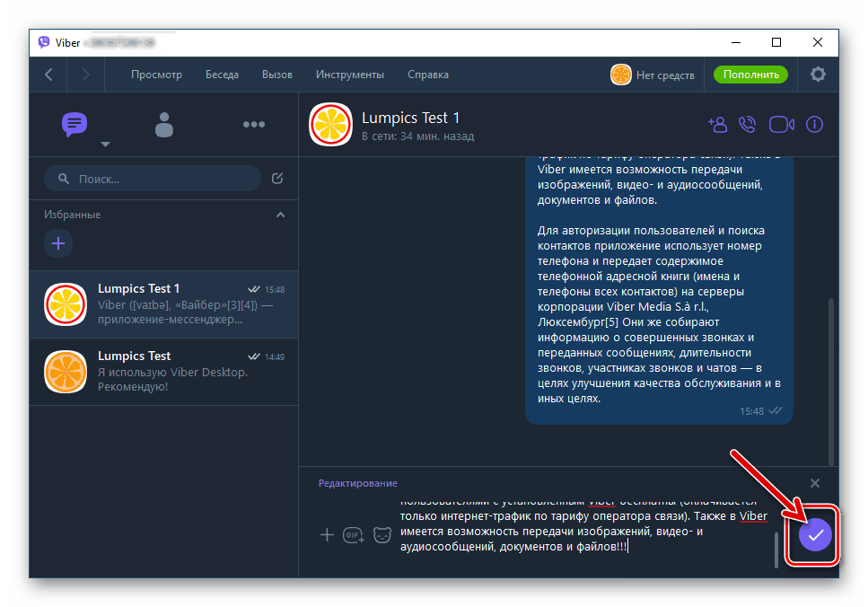This screenshot has height=607, width=868.
Task: Go back with the left arrow
Action: pos(48,75)
